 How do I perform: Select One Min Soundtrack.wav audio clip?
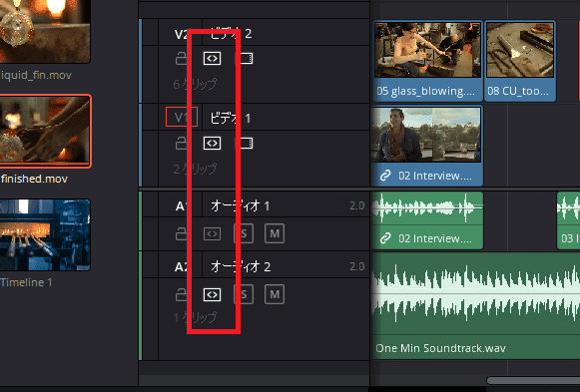click(476, 306)
